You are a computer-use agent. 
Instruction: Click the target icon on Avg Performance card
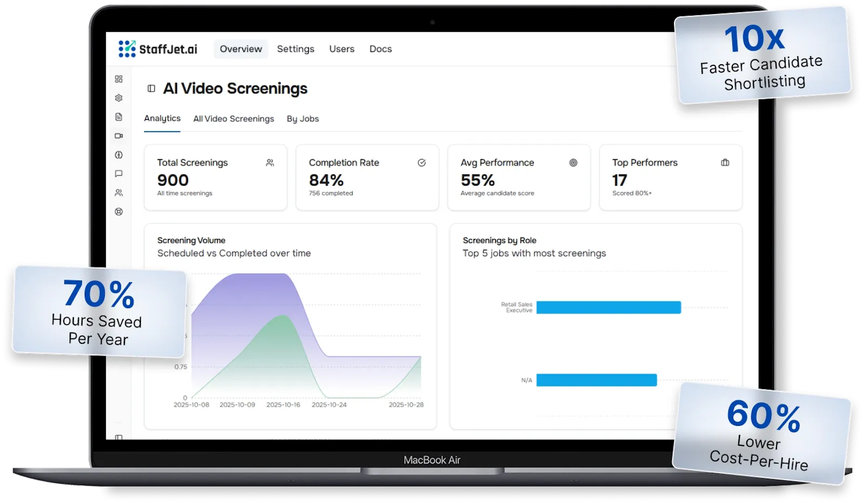tap(573, 162)
